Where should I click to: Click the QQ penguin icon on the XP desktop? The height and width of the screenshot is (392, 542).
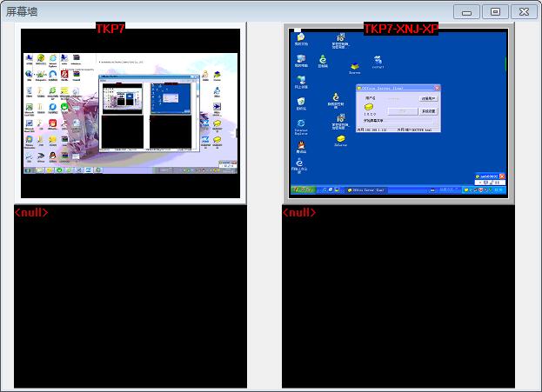click(301, 147)
